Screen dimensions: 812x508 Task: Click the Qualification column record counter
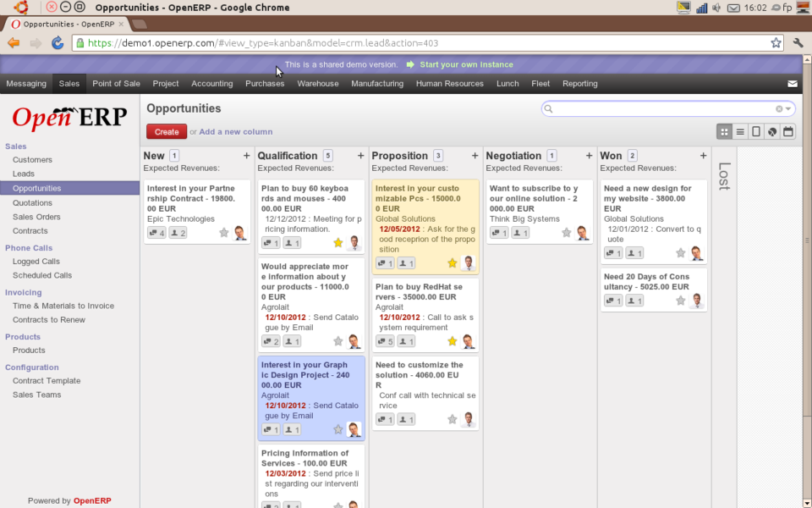point(327,156)
